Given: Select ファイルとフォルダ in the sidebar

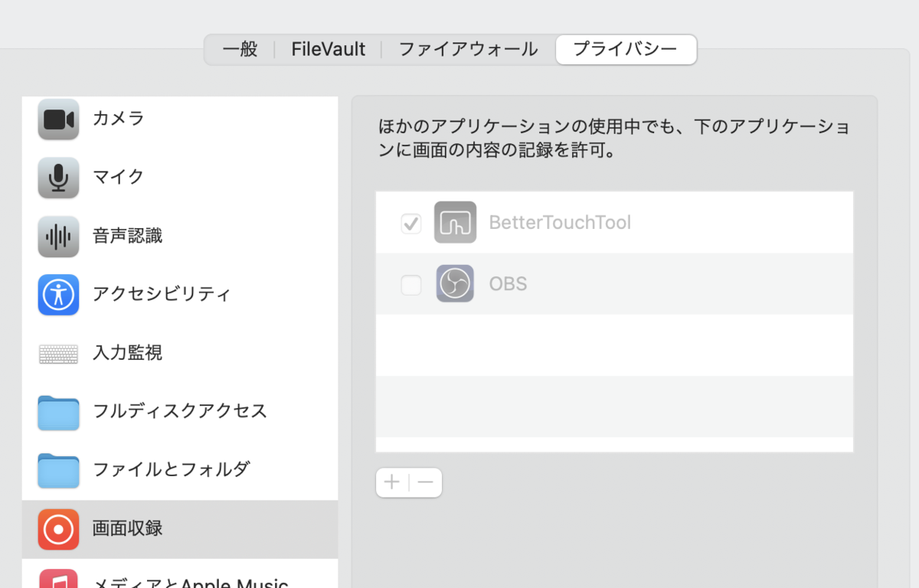Looking at the screenshot, I should tap(58, 470).
